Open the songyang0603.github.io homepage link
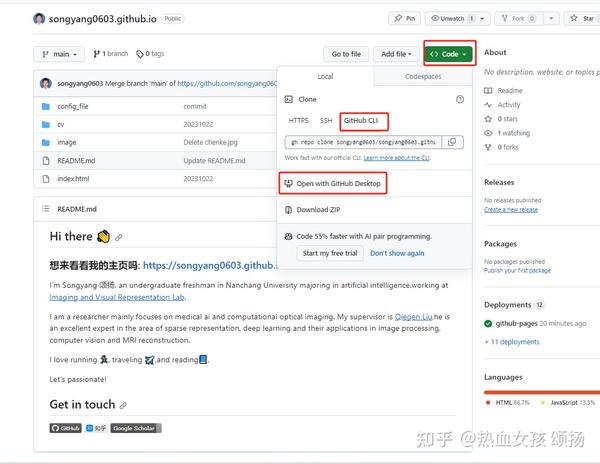The width and height of the screenshot is (600, 464). click(x=210, y=265)
